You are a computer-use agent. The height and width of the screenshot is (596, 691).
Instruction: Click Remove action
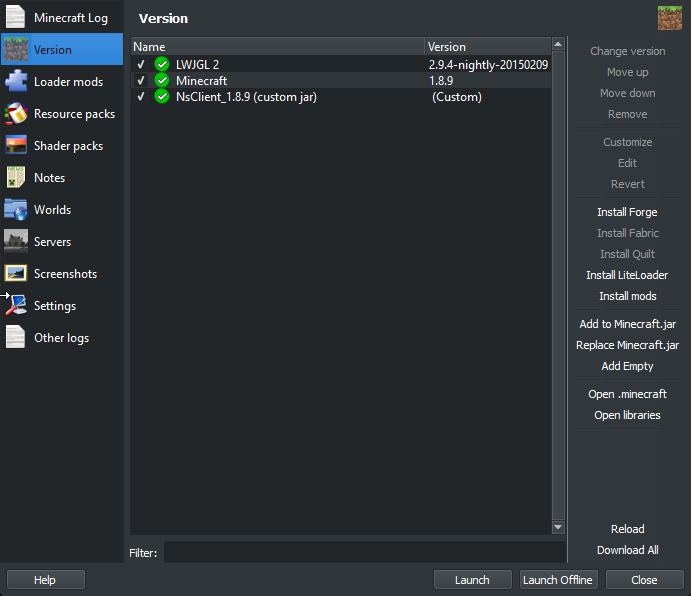tap(627, 114)
